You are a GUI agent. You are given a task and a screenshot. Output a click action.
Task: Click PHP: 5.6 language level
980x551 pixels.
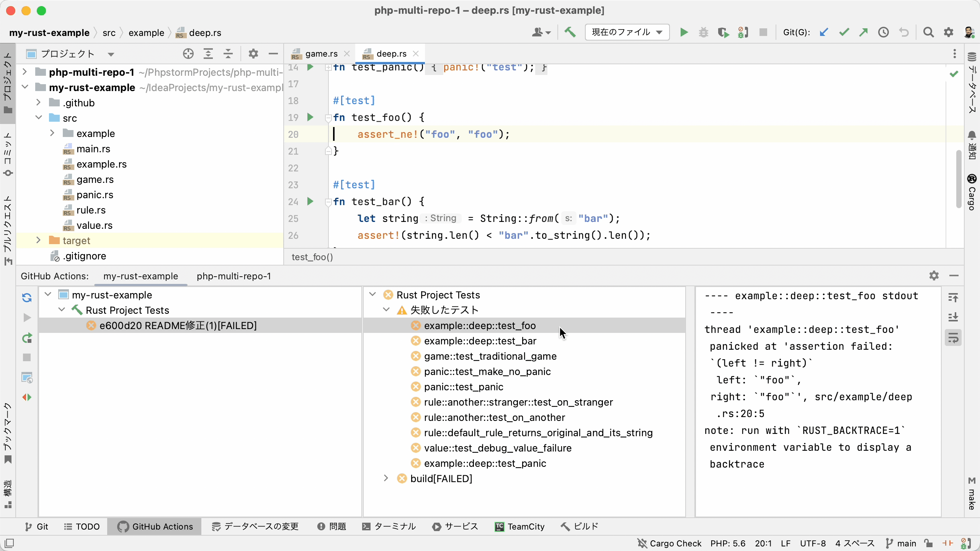coord(728,543)
